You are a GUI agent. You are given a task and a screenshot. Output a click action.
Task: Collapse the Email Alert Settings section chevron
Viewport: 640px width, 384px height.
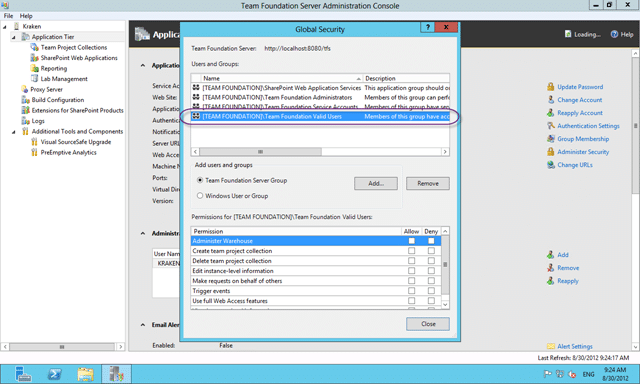pyautogui.click(x=143, y=325)
